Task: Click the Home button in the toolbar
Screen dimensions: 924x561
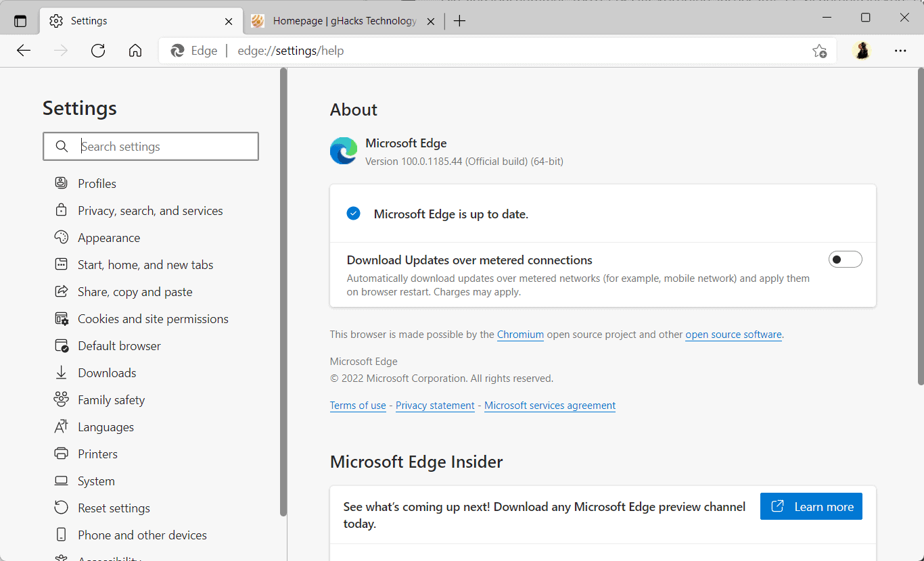Action: [135, 50]
